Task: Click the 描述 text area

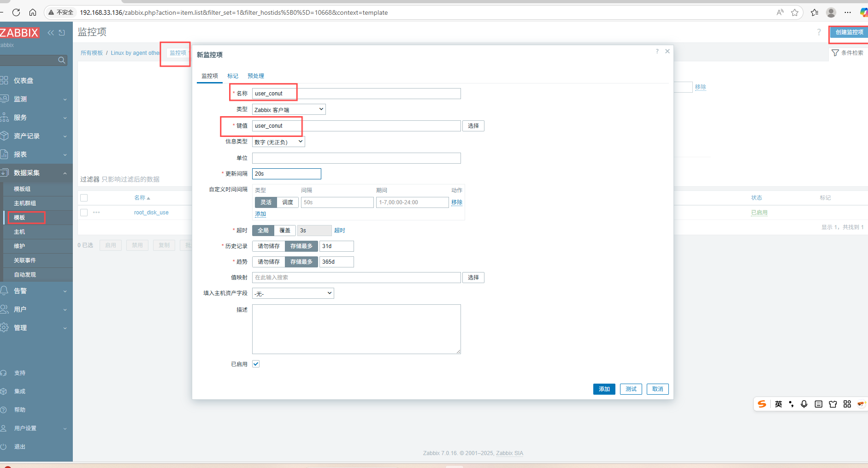Action: (356, 329)
